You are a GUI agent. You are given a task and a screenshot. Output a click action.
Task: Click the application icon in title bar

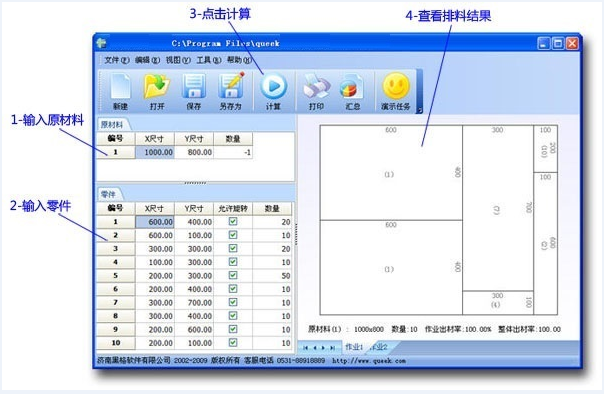101,43
